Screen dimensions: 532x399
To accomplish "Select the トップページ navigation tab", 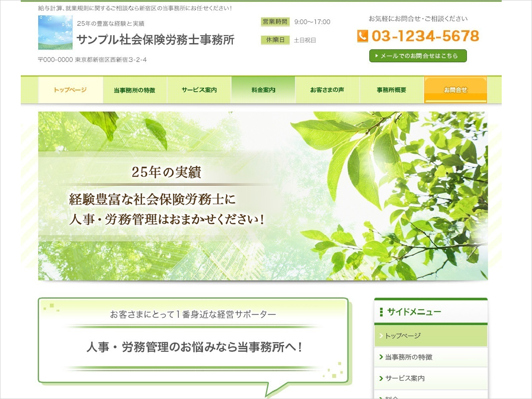I will tap(70, 90).
